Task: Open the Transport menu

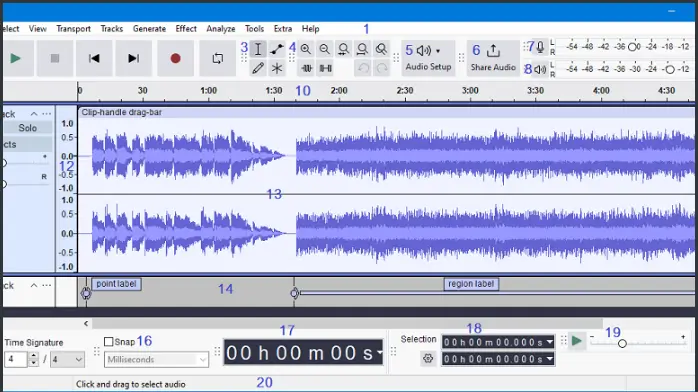Action: 73,29
